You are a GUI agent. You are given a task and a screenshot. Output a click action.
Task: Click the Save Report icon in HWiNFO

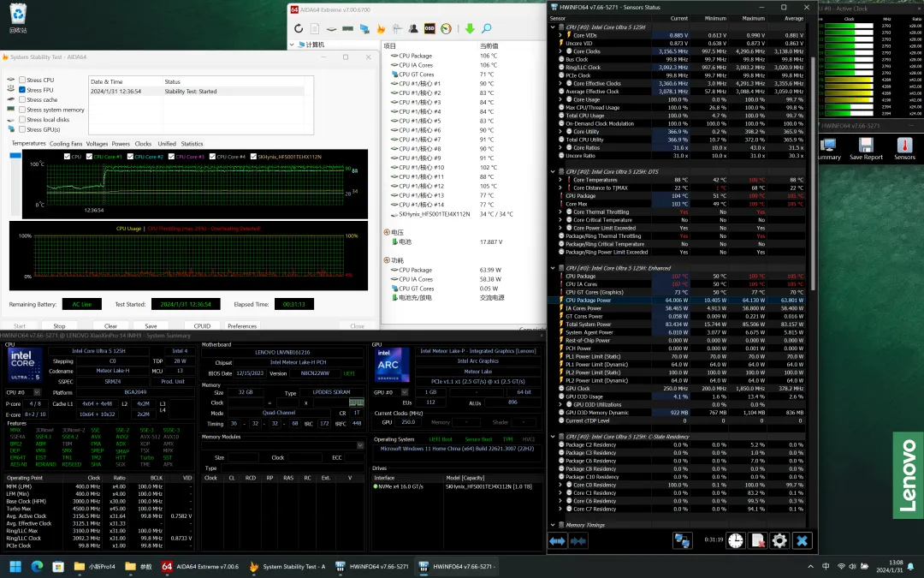[x=866, y=148]
